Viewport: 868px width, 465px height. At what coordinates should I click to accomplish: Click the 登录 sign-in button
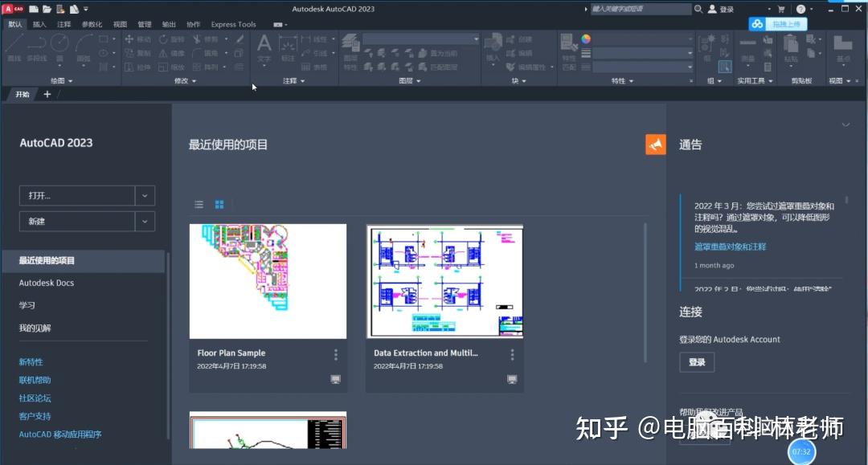[696, 362]
